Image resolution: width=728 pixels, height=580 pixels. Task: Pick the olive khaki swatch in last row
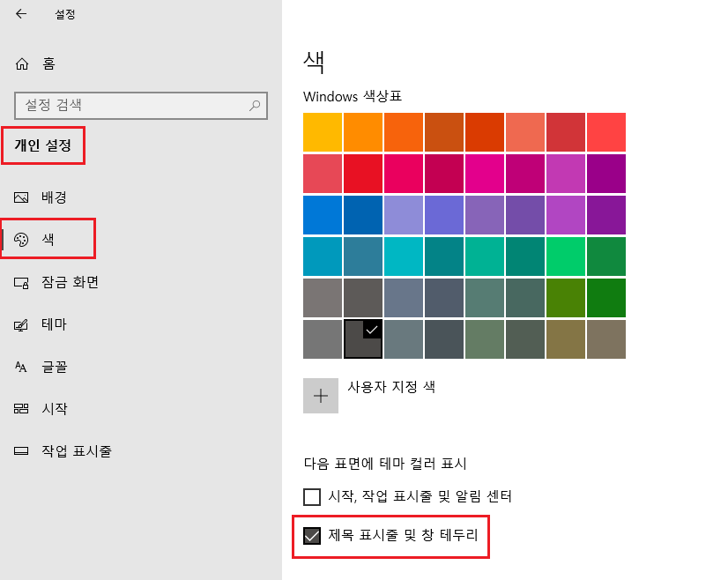tap(566, 339)
